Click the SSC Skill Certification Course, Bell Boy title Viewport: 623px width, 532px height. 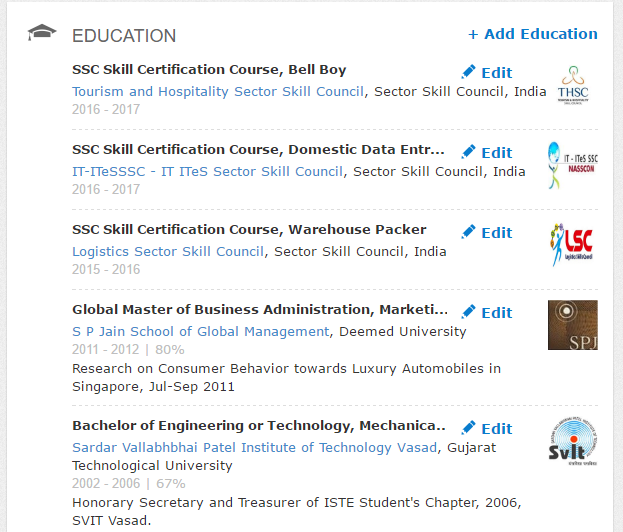(x=209, y=70)
